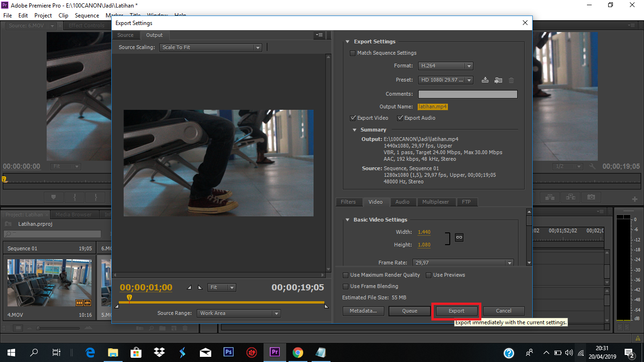Screen dimensions: 644x362
Task: Open the Source Scaling dropdown
Action: (x=210, y=48)
